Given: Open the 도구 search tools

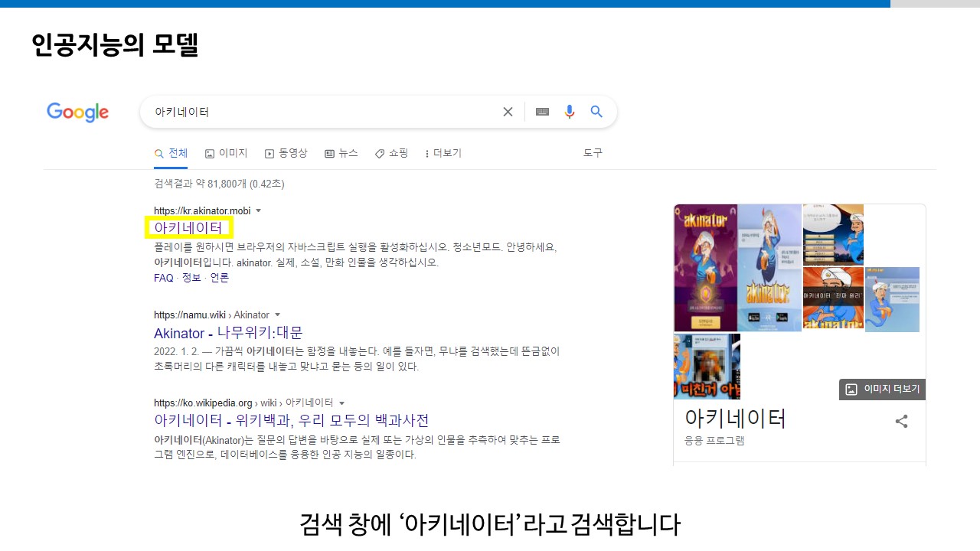Looking at the screenshot, I should [593, 153].
